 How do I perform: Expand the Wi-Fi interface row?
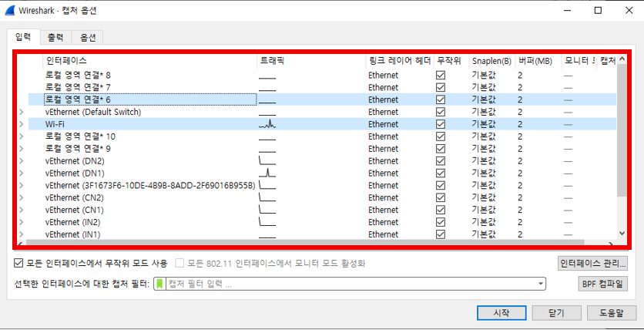click(x=21, y=124)
